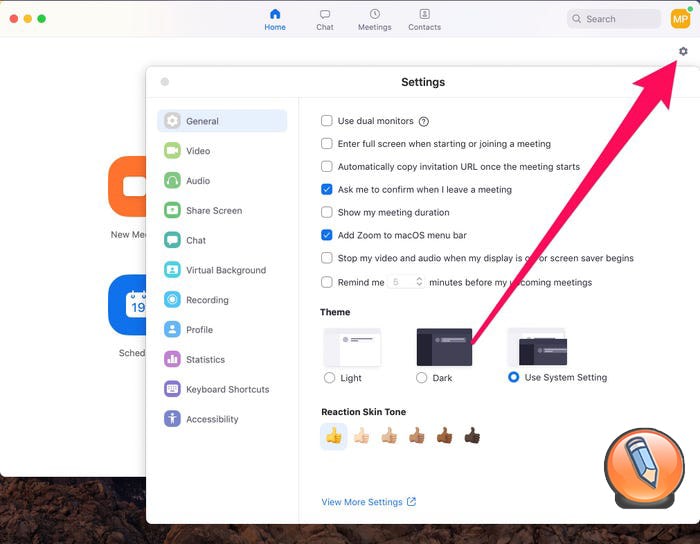This screenshot has height=544, width=700.
Task: Select Use System Setting radio button
Action: point(513,377)
